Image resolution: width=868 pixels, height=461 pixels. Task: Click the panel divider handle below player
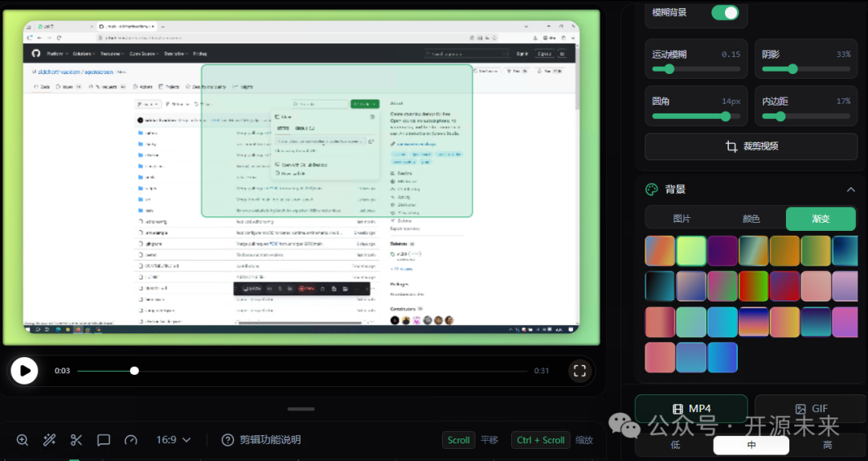(301, 409)
